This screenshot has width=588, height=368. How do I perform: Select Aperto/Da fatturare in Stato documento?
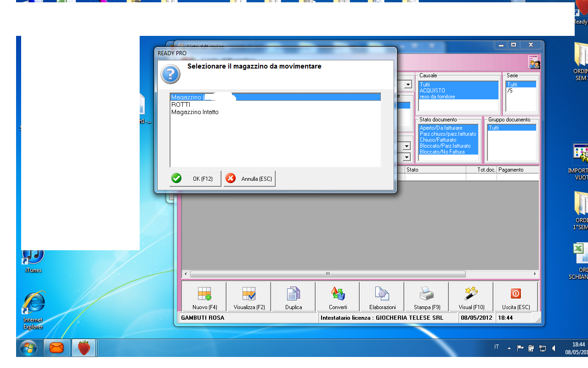(448, 128)
